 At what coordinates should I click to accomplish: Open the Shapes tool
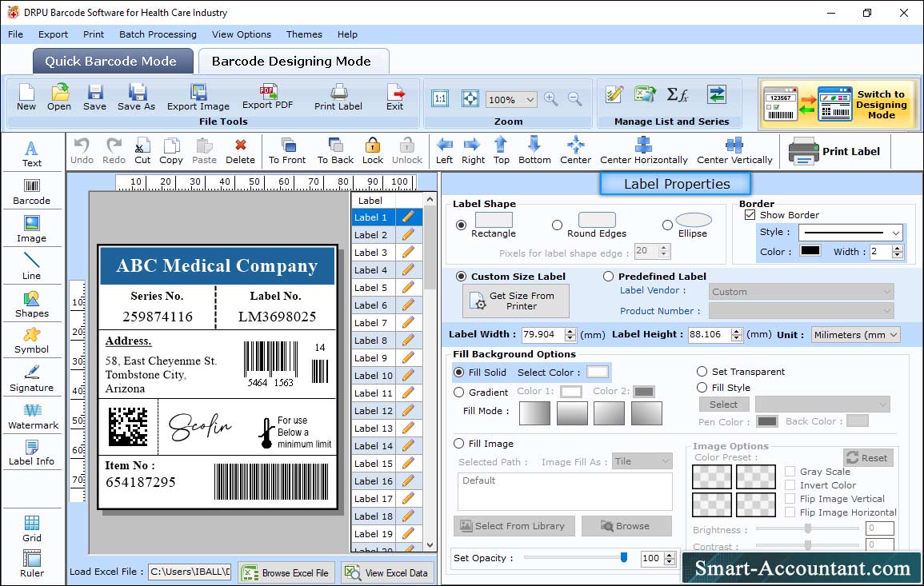32,305
